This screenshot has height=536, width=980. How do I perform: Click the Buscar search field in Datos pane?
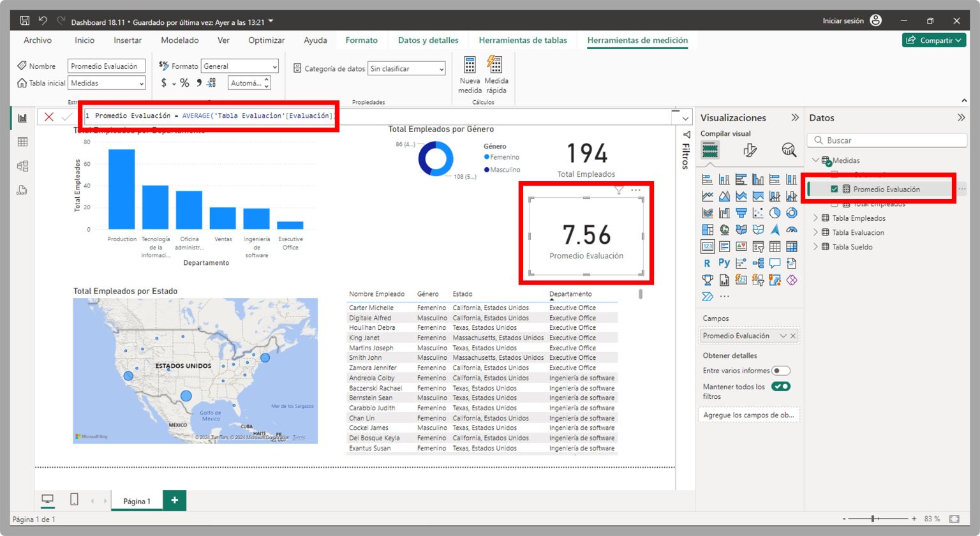coord(887,140)
